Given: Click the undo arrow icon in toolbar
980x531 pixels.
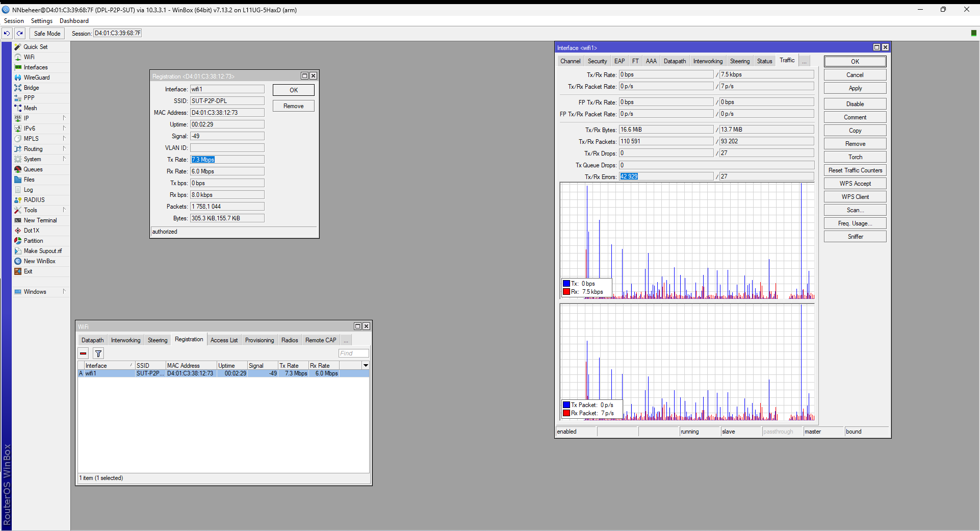Looking at the screenshot, I should [7, 33].
